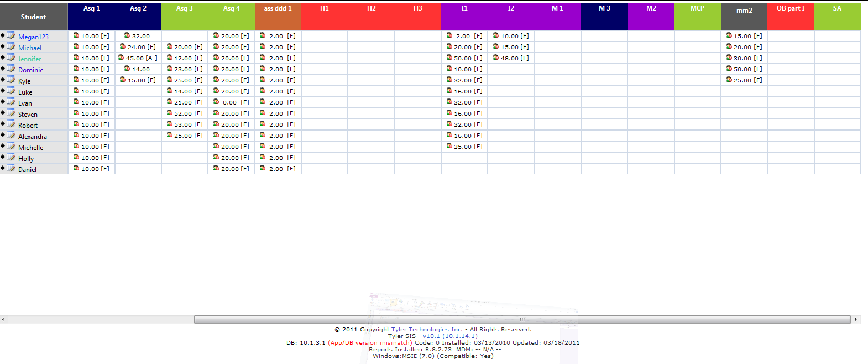Open student link Dominic
Viewport: 868px width, 364px height.
pyautogui.click(x=30, y=70)
